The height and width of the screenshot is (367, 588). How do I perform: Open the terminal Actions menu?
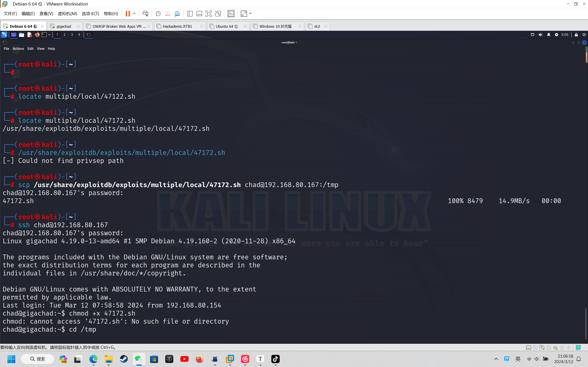coord(18,49)
